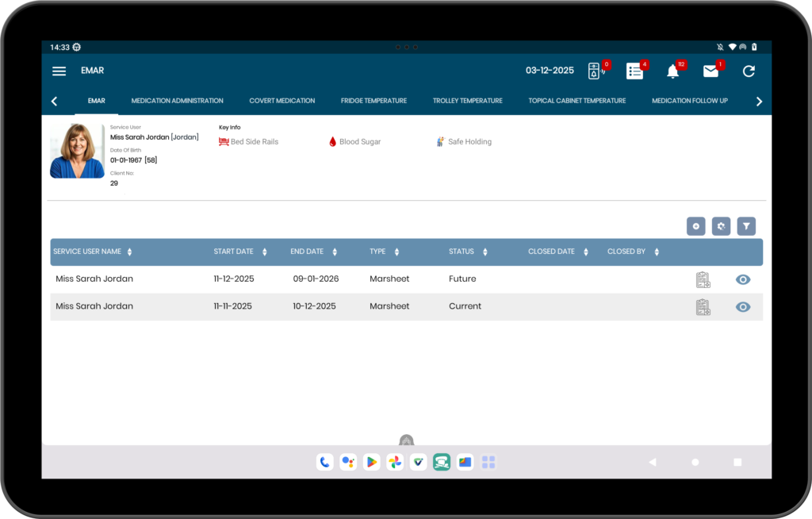Open the hamburger navigation menu
812x519 pixels.
pos(59,71)
